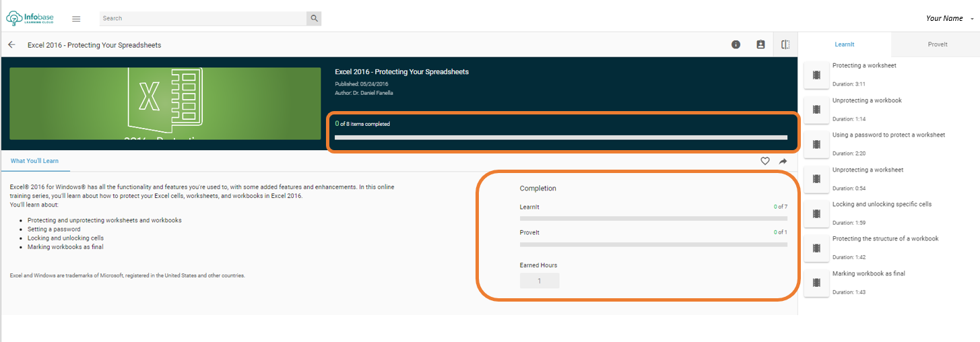
Task: Click the ProveIt completion progress bar
Action: coord(653,244)
